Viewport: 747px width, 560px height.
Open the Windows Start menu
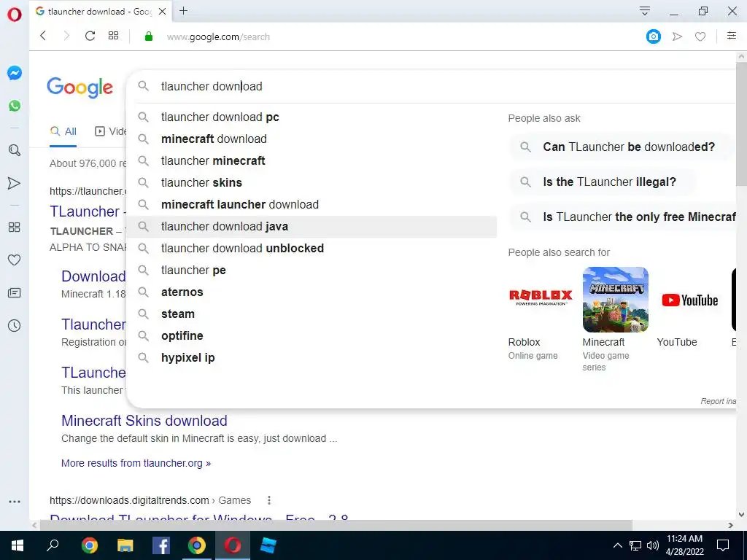coord(18,545)
